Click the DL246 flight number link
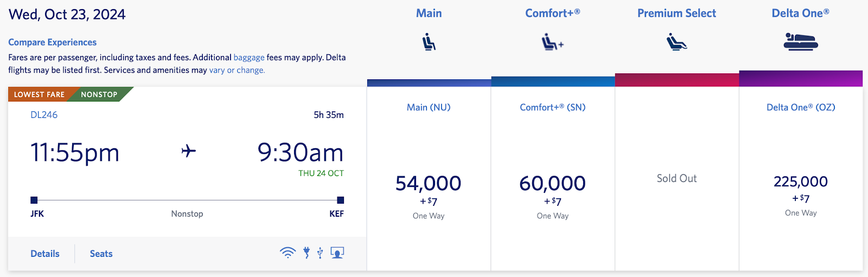Screen dimensions: 868x277 tap(44, 115)
